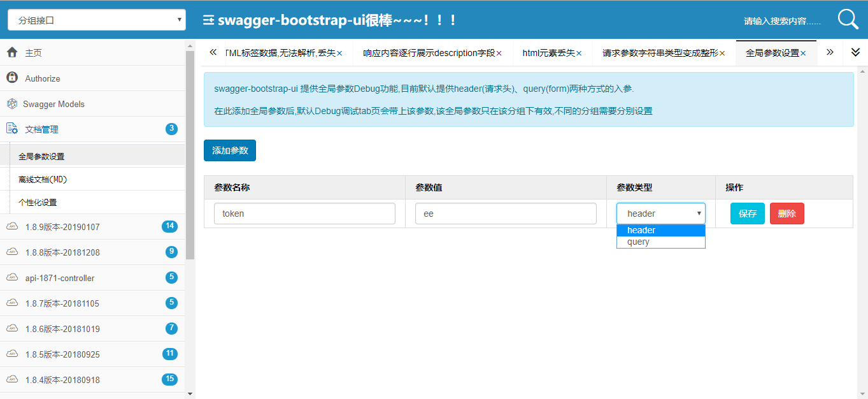868x399 pixels.
Task: Click the search magnifier icon
Action: click(848, 20)
